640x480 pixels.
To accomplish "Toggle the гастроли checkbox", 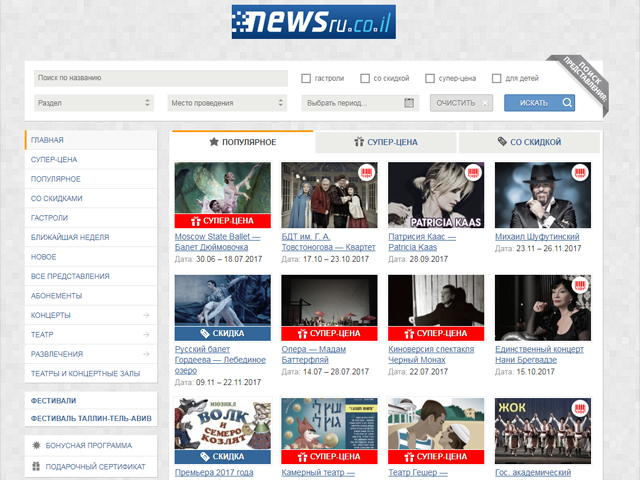I will click(x=306, y=78).
